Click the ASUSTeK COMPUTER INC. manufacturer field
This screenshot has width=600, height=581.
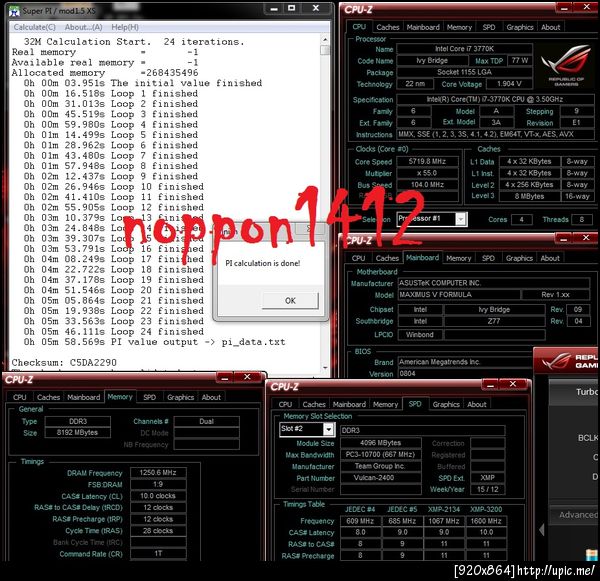[494, 283]
